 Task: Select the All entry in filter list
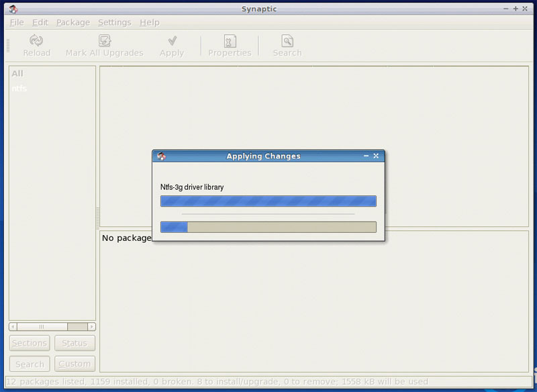point(17,74)
